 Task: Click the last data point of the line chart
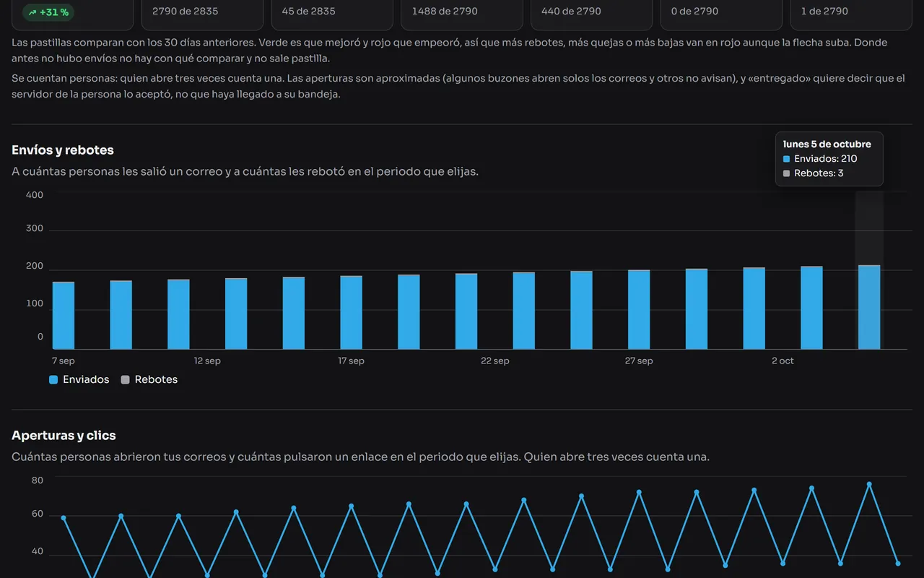point(898,563)
